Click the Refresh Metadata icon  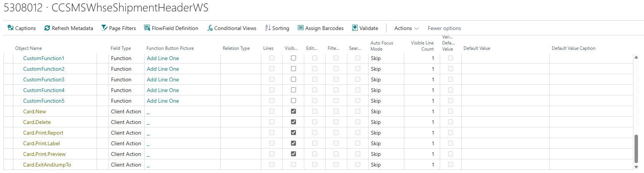(47, 28)
